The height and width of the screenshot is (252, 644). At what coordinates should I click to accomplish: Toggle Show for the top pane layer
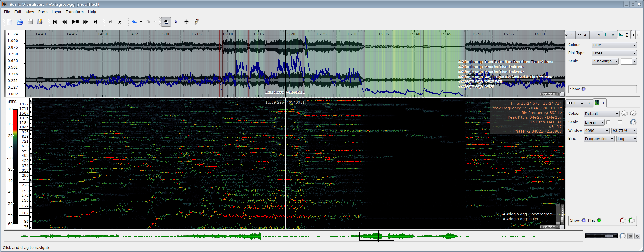[x=584, y=89]
